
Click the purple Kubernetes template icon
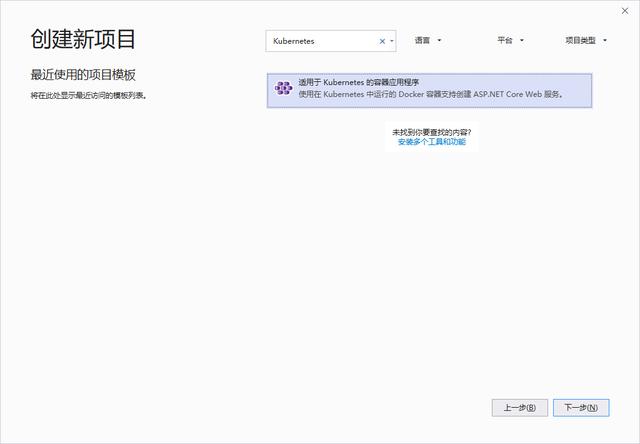pyautogui.click(x=283, y=88)
